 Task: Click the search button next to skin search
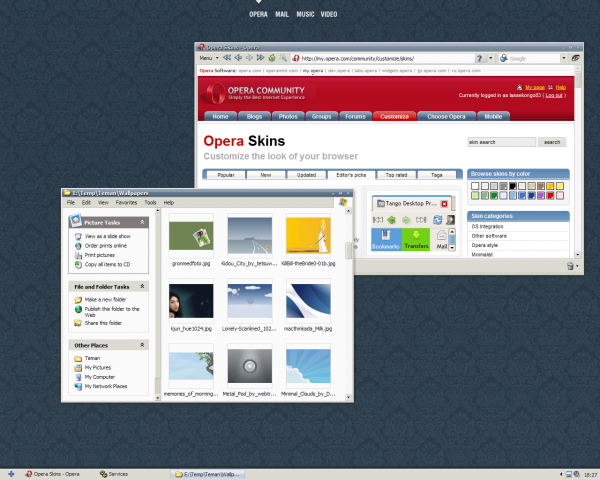click(x=552, y=142)
